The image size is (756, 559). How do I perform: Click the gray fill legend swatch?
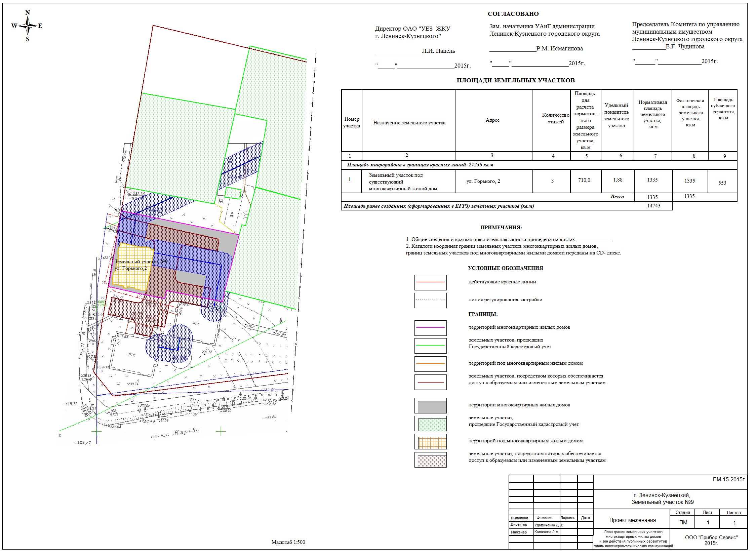432,407
